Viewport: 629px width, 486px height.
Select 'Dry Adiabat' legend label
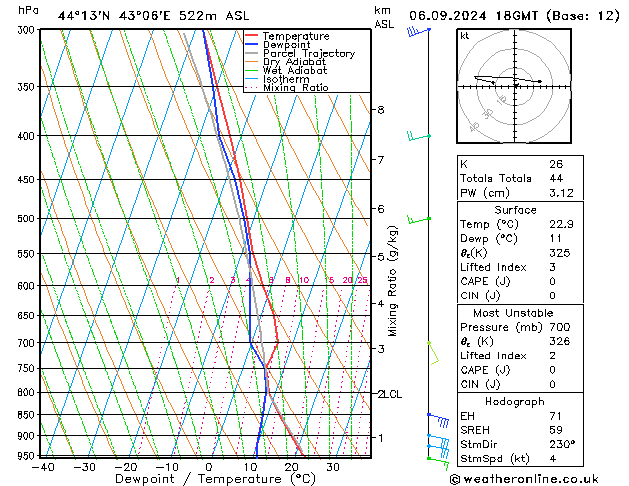point(294,62)
